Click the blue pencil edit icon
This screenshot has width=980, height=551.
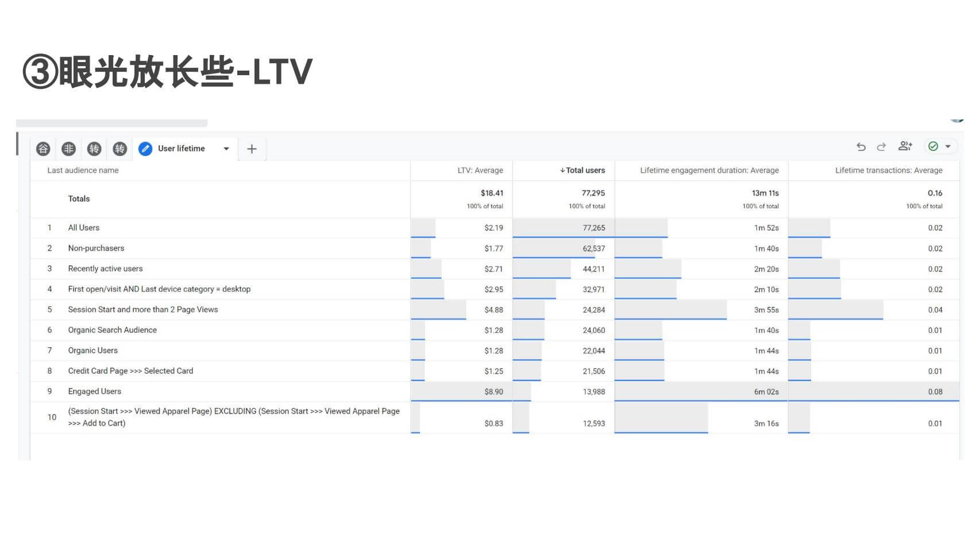point(146,149)
